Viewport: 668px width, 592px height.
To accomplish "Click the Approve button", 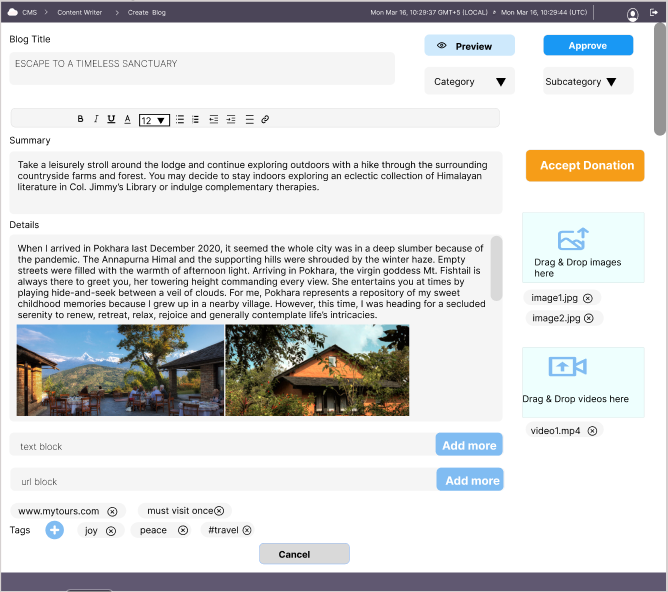I will 588,45.
